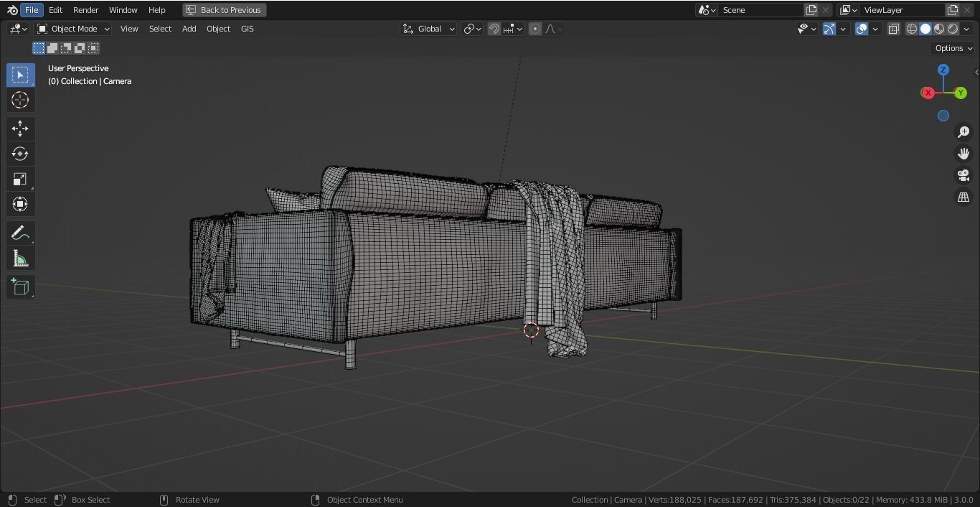Set selection mode to Set New

click(x=39, y=48)
